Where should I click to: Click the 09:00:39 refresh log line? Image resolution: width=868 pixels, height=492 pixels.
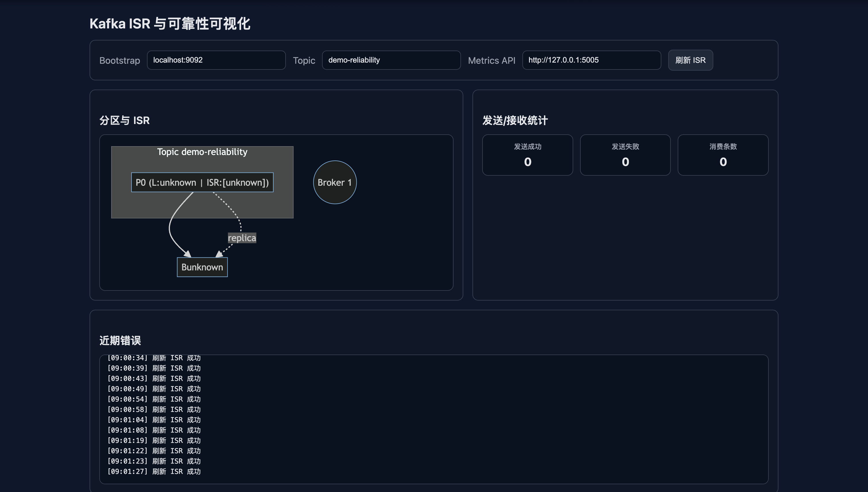coord(154,368)
